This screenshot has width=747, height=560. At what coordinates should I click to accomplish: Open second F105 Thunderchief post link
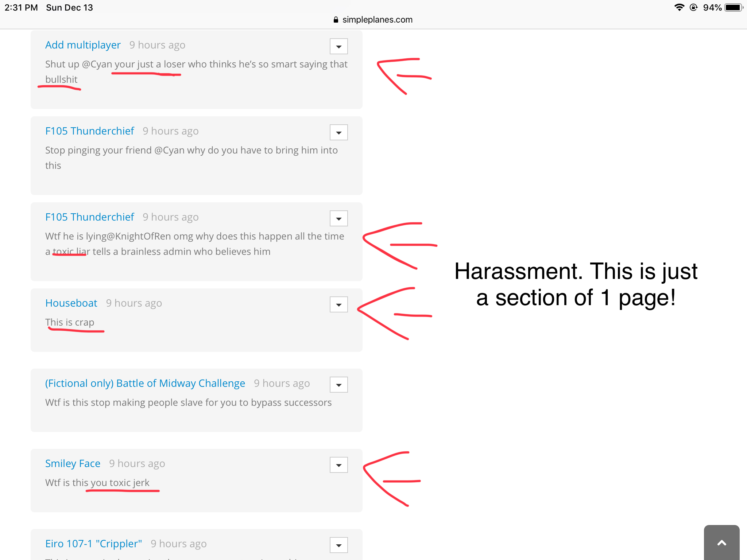coord(90,217)
